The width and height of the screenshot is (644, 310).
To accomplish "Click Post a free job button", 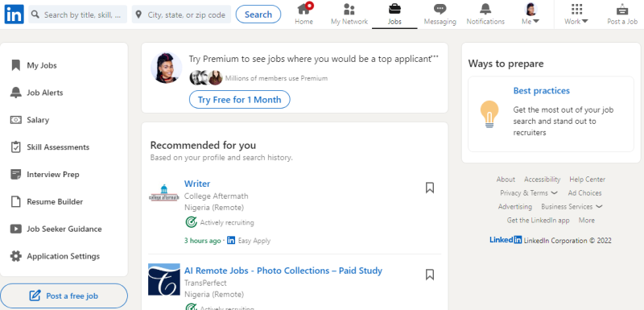I will [64, 296].
